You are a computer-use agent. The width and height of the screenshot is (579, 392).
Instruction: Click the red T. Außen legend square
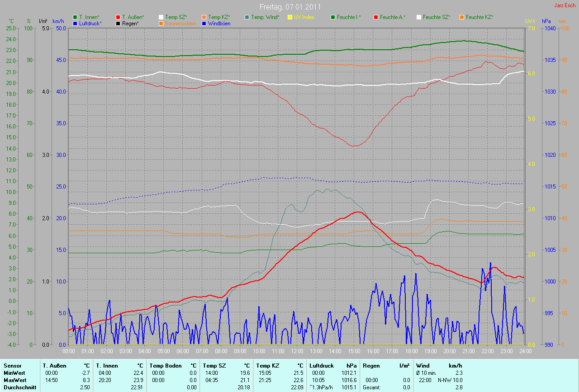click(118, 17)
